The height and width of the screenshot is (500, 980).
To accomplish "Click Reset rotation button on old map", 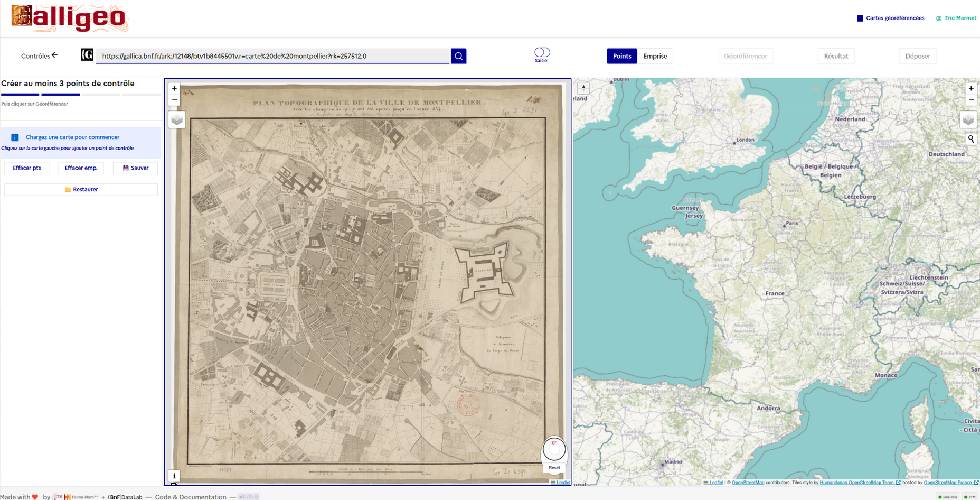I will (554, 467).
